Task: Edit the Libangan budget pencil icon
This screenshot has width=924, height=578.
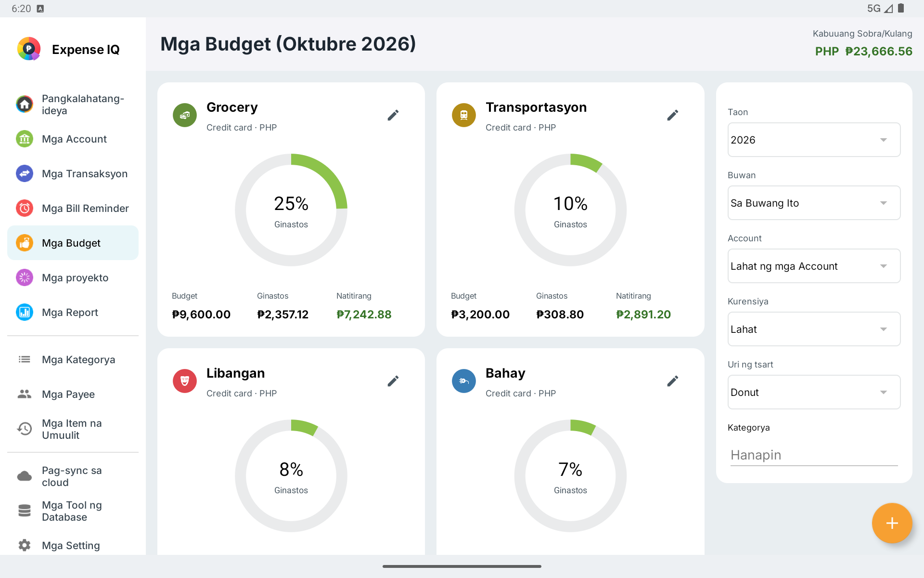Action: pyautogui.click(x=393, y=381)
